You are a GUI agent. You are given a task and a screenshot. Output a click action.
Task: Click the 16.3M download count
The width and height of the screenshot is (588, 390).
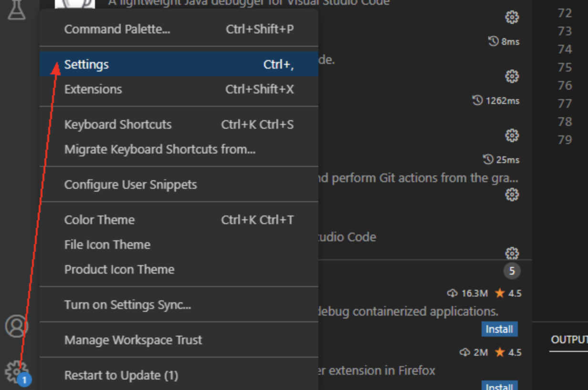467,293
